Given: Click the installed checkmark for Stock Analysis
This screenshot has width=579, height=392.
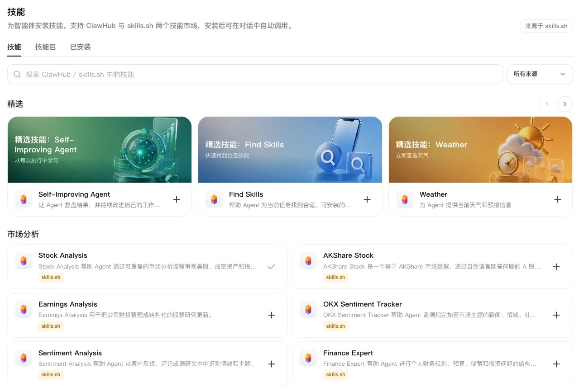Looking at the screenshot, I should pos(272,267).
